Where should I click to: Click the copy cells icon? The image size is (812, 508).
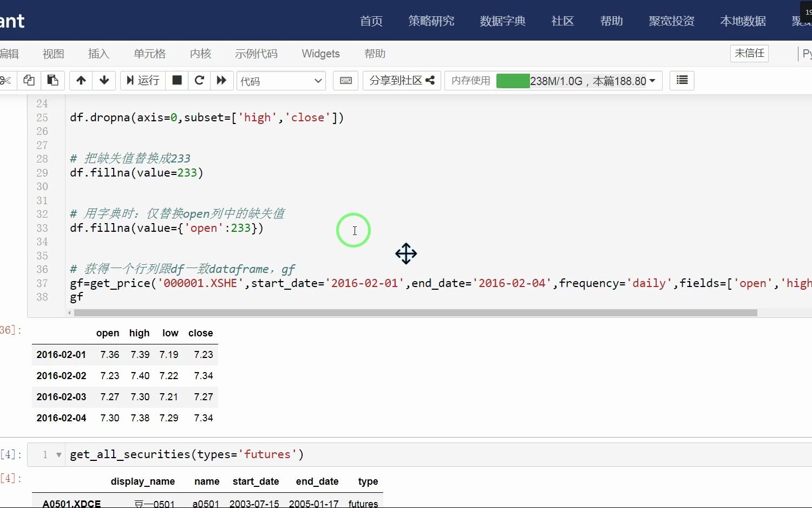(x=29, y=81)
